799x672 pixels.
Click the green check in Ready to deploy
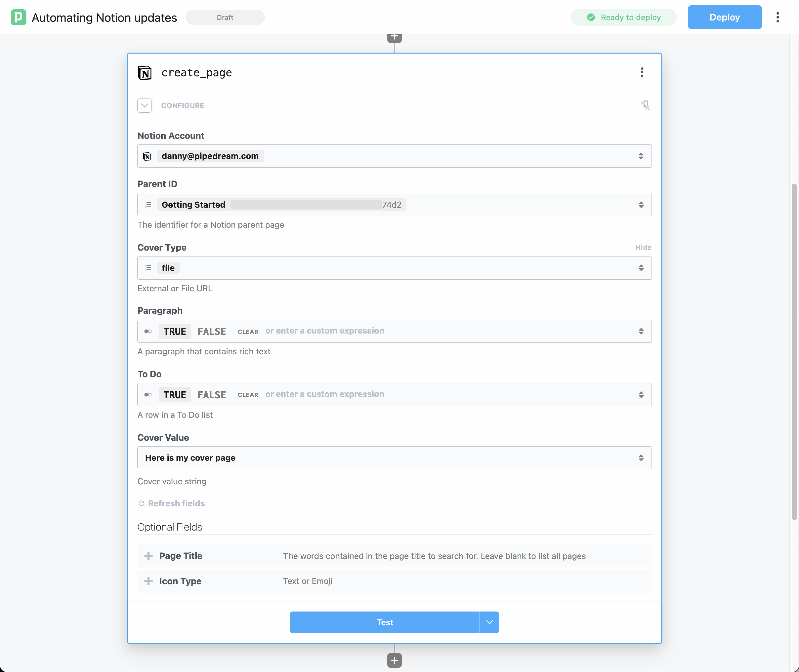591,17
